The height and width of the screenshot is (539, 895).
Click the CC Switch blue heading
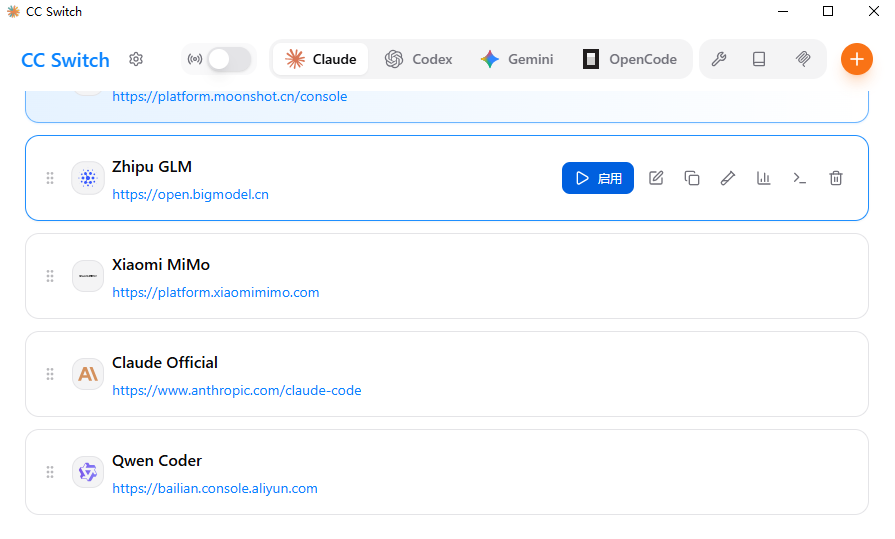65,60
